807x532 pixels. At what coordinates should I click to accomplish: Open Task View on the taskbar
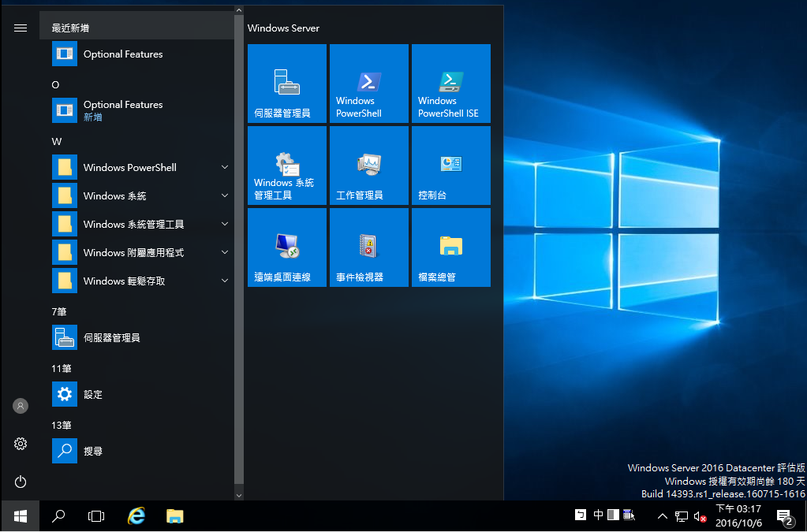(x=96, y=515)
